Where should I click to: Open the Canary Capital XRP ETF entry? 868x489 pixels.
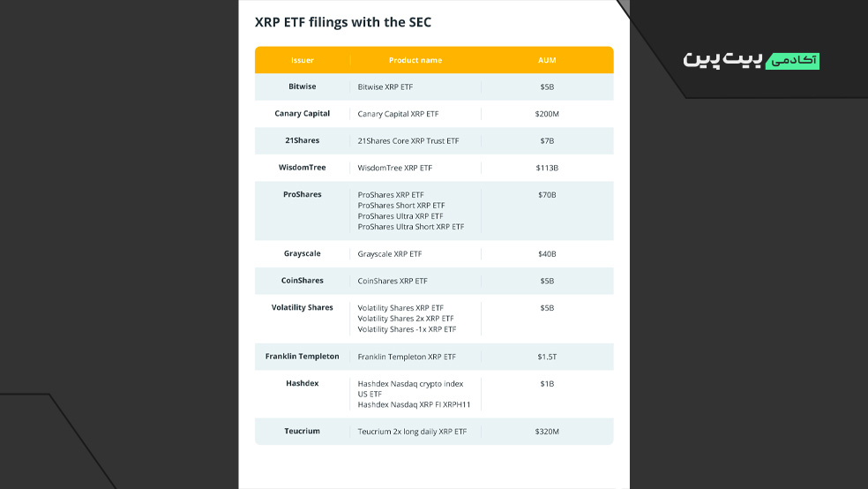click(x=398, y=114)
